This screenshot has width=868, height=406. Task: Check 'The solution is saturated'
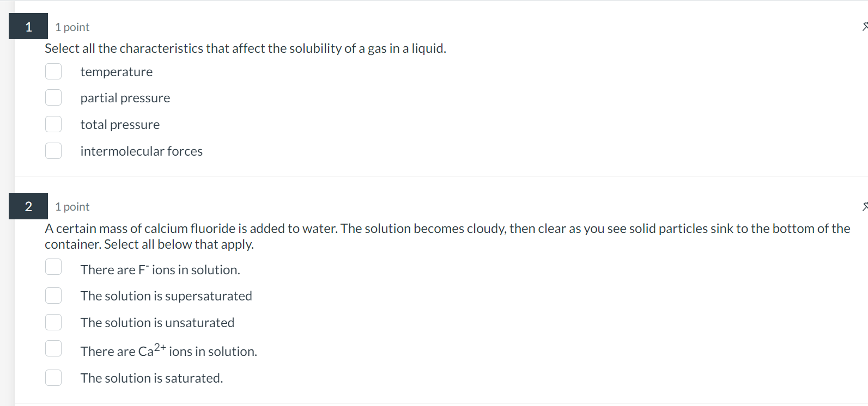[53, 377]
